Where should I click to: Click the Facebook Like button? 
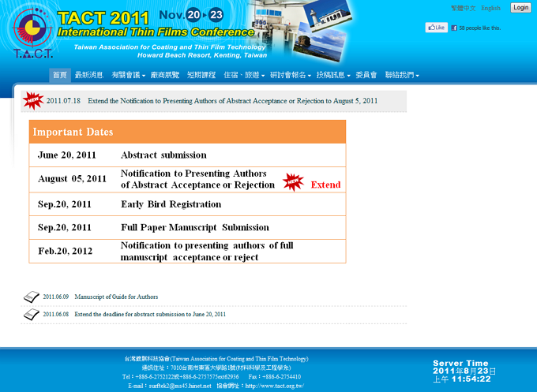pyautogui.click(x=436, y=28)
